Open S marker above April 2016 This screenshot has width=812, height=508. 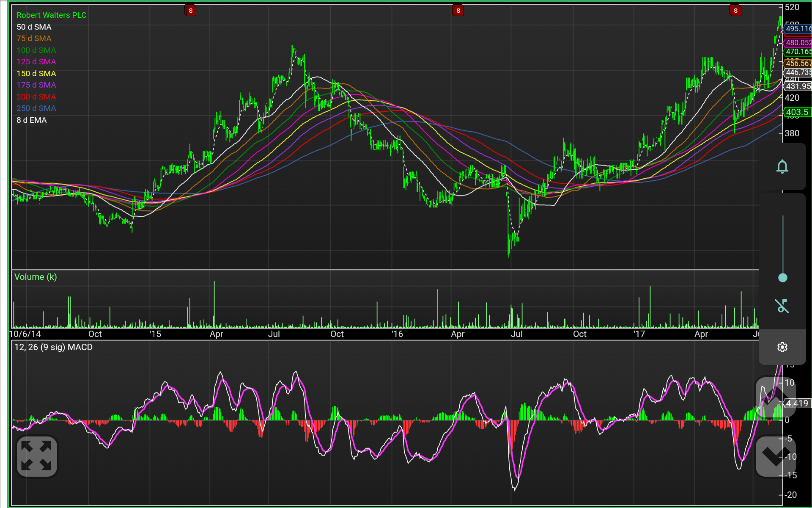click(458, 11)
